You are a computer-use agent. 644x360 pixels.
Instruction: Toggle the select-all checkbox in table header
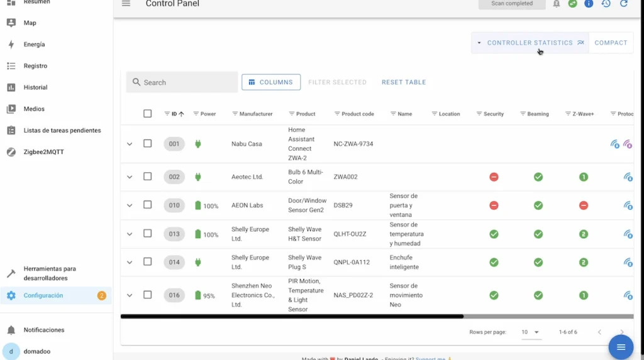click(x=147, y=114)
